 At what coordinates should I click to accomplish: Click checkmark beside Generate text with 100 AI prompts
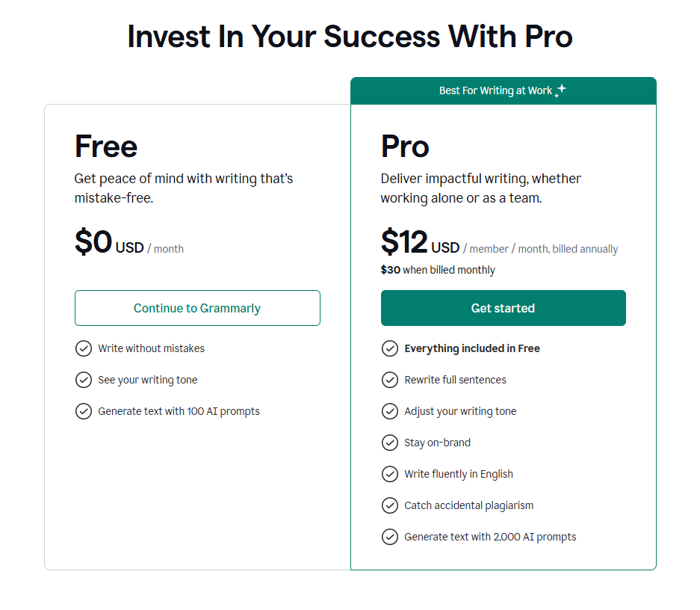tap(84, 411)
